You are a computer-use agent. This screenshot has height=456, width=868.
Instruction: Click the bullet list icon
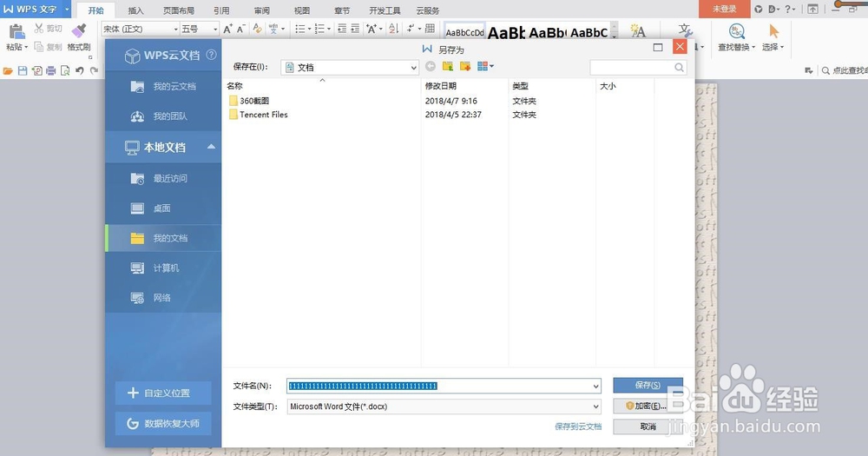tap(299, 29)
